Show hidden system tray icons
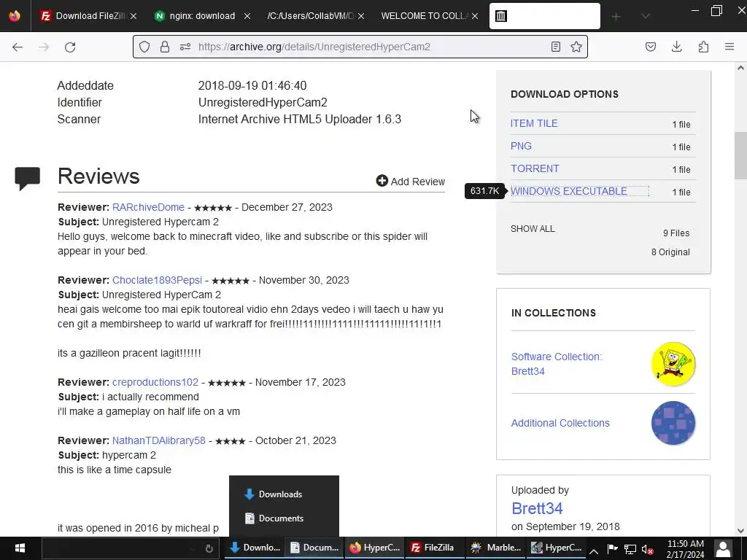747x560 pixels. point(594,551)
